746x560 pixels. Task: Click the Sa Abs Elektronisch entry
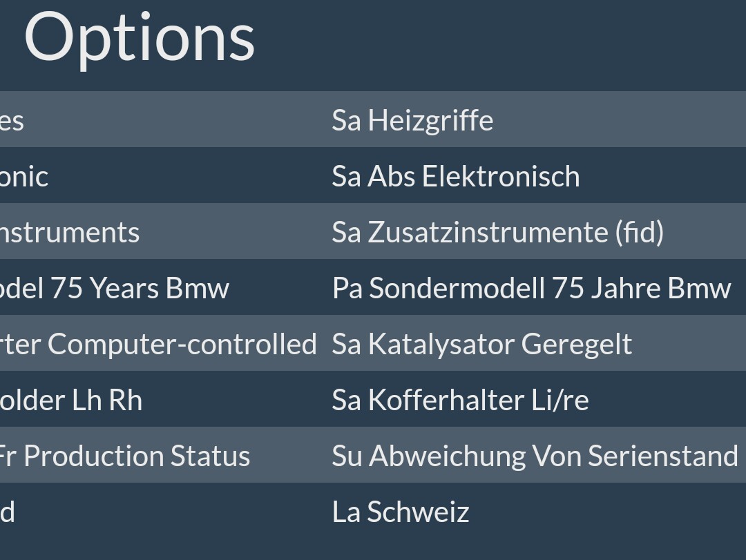point(455,176)
